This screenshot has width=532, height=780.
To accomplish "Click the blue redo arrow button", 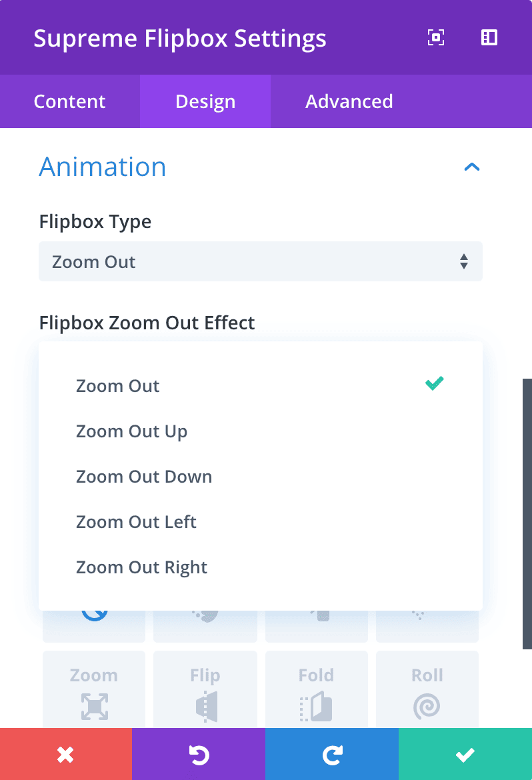I will click(x=332, y=754).
